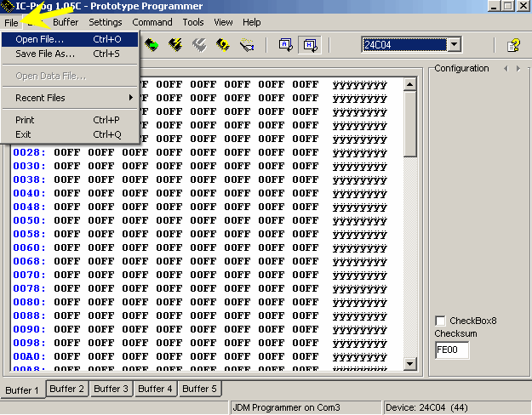Click the Configuration panel left arrow
The width and height of the screenshot is (532, 415).
(506, 69)
